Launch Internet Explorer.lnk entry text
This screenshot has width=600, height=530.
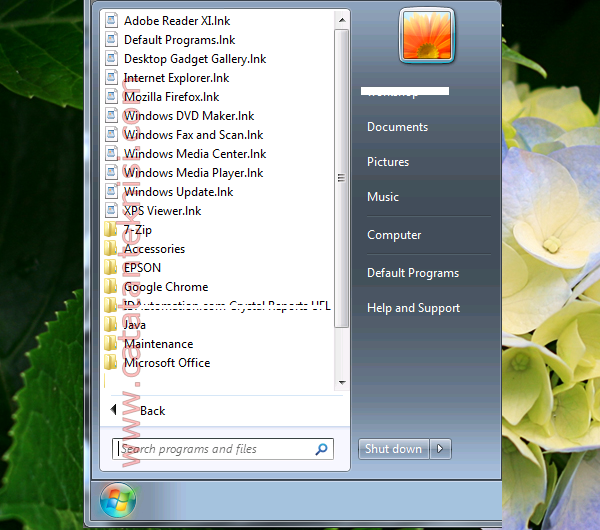click(176, 78)
